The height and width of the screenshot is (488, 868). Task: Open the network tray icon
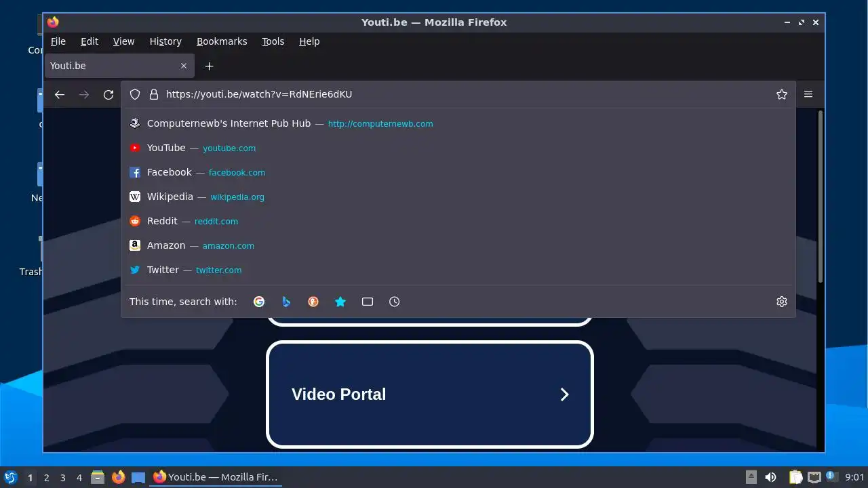coord(814,477)
